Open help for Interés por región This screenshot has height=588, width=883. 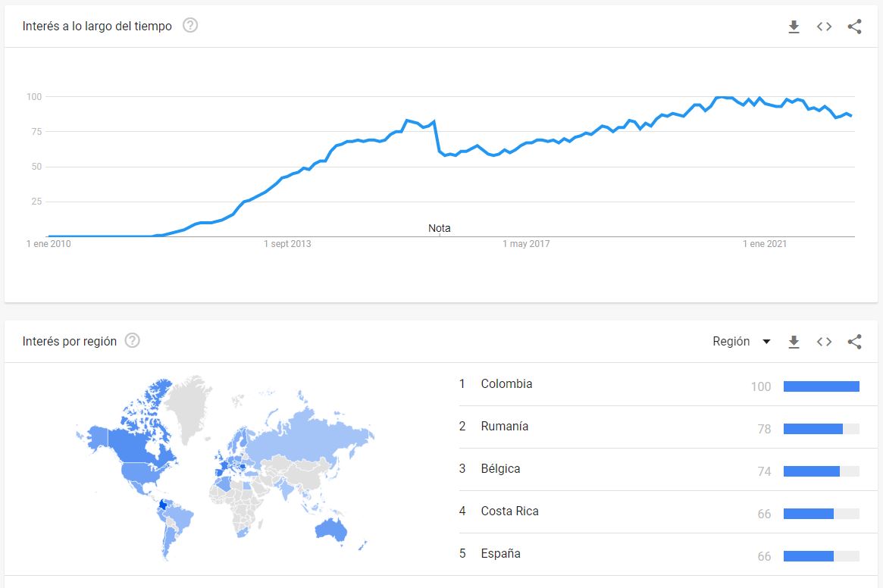tap(133, 340)
